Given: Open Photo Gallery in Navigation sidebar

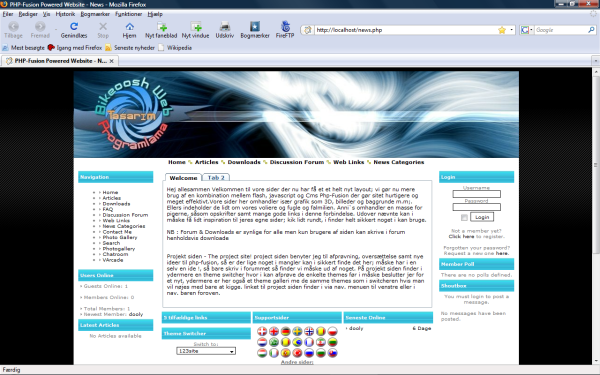Looking at the screenshot, I should [x=120, y=237].
